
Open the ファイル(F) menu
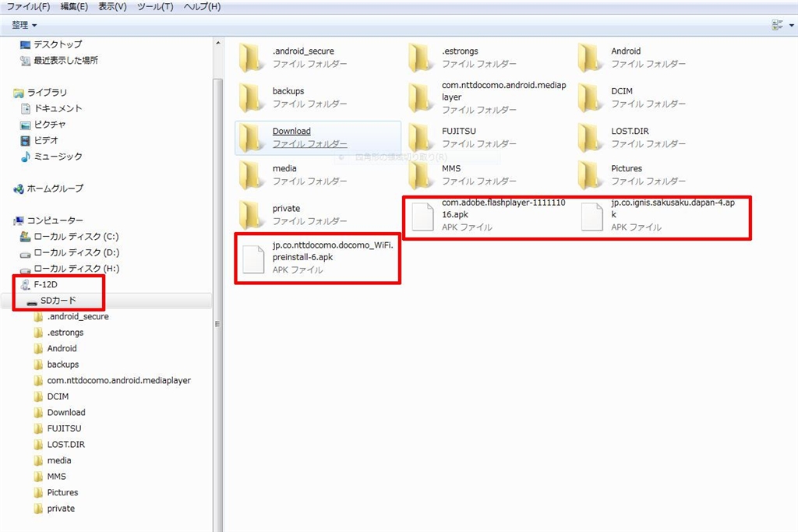pos(28,6)
